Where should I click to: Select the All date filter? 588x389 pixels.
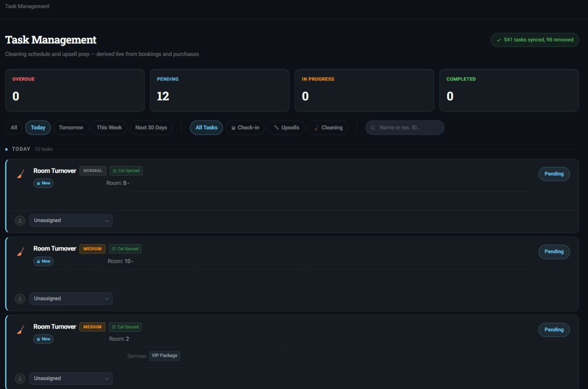pos(14,128)
